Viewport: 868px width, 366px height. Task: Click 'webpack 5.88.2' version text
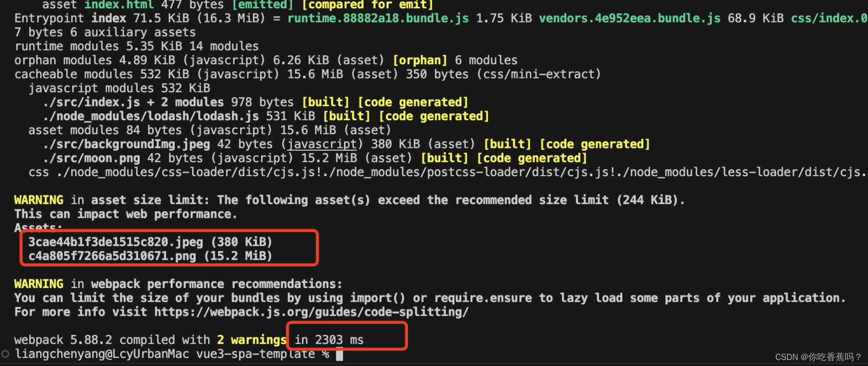63,340
